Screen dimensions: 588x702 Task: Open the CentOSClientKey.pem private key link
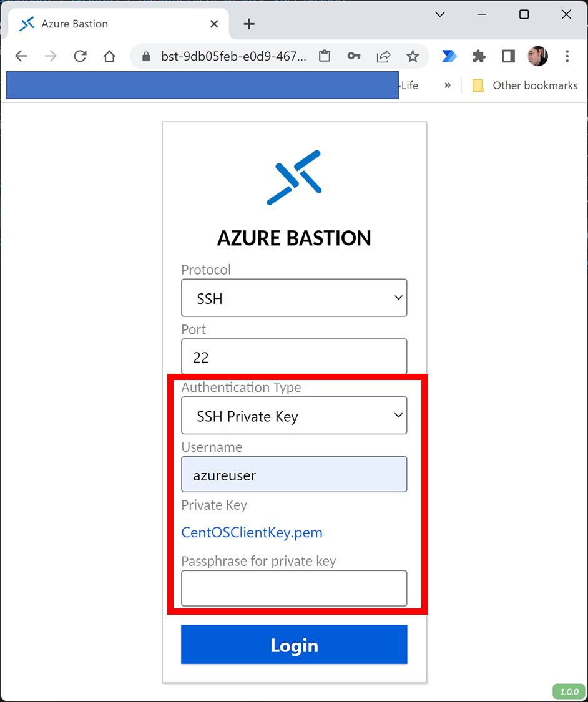(252, 532)
